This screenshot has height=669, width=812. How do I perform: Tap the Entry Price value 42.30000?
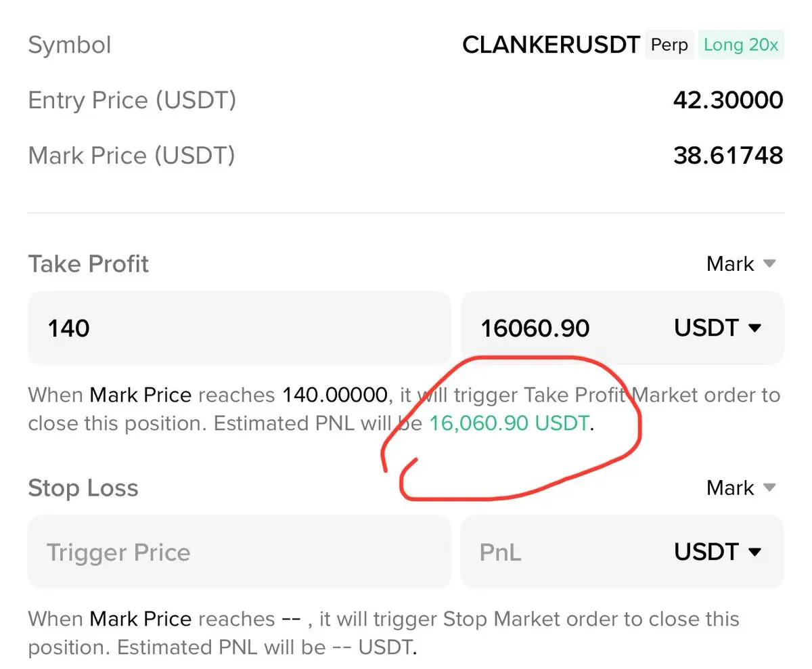[x=728, y=100]
